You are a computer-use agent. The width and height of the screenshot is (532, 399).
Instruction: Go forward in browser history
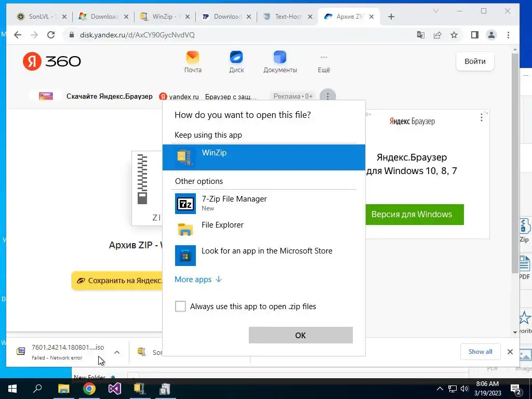[34, 35]
